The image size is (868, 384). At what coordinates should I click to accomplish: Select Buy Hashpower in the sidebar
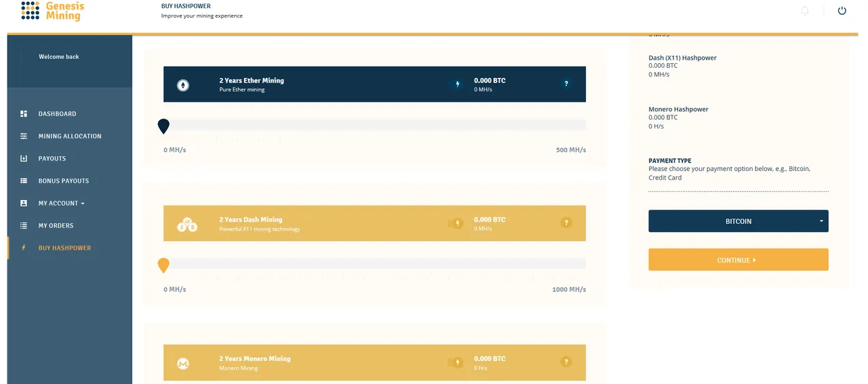(x=64, y=248)
